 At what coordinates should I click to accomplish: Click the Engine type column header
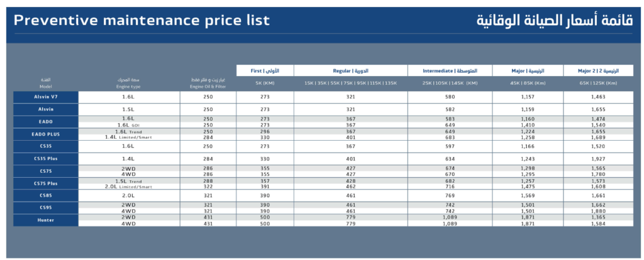[128, 83]
